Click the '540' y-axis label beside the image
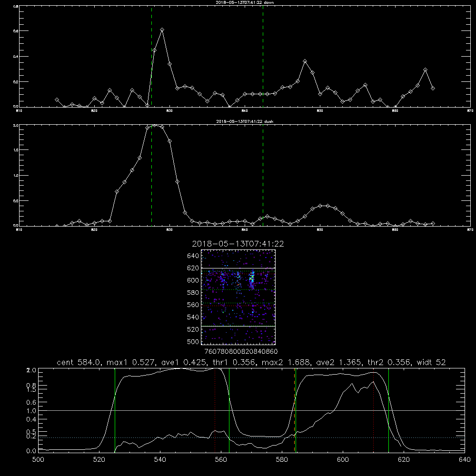This screenshot has height=476, width=476. [193, 317]
